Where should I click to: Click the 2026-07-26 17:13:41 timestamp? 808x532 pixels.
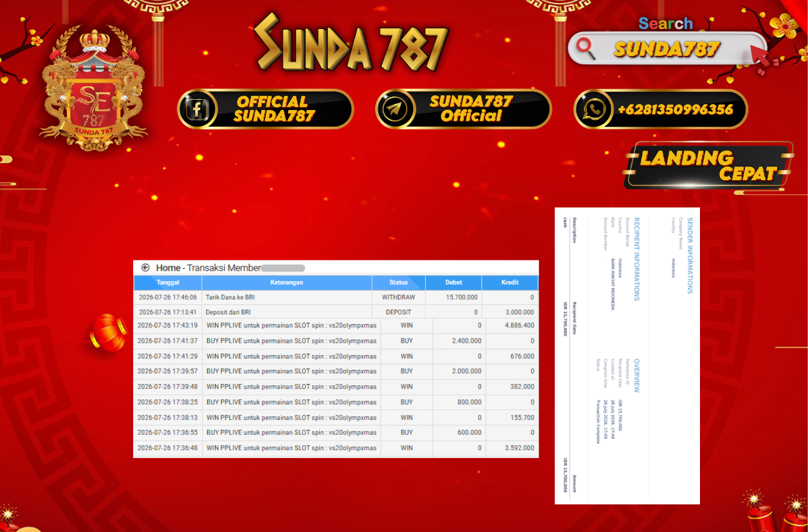pyautogui.click(x=167, y=312)
